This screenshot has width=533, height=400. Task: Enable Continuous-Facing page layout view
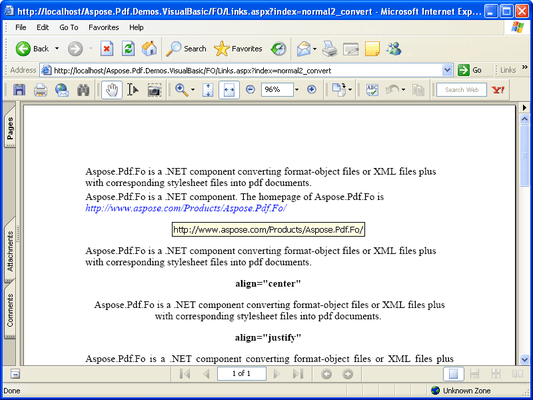pos(496,374)
